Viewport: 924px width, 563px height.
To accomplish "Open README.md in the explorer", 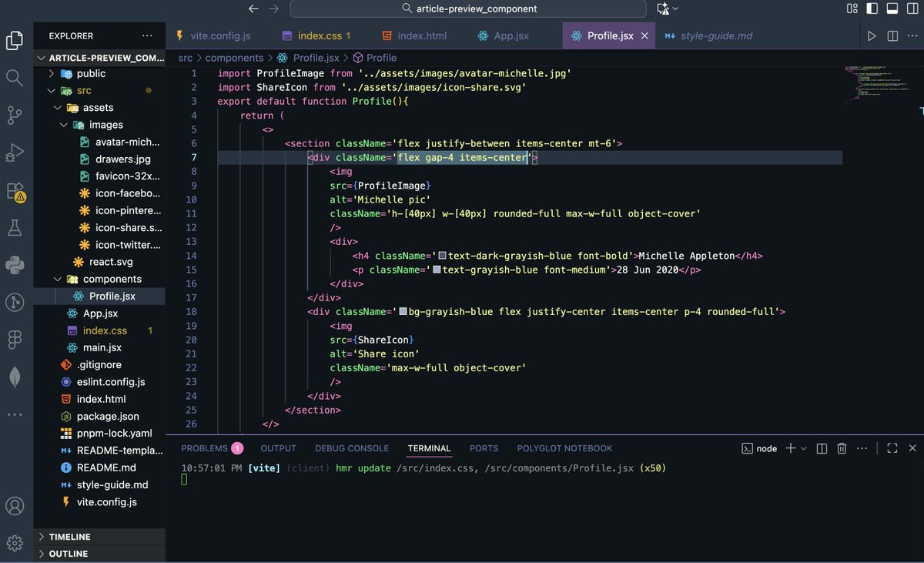I will (x=106, y=467).
